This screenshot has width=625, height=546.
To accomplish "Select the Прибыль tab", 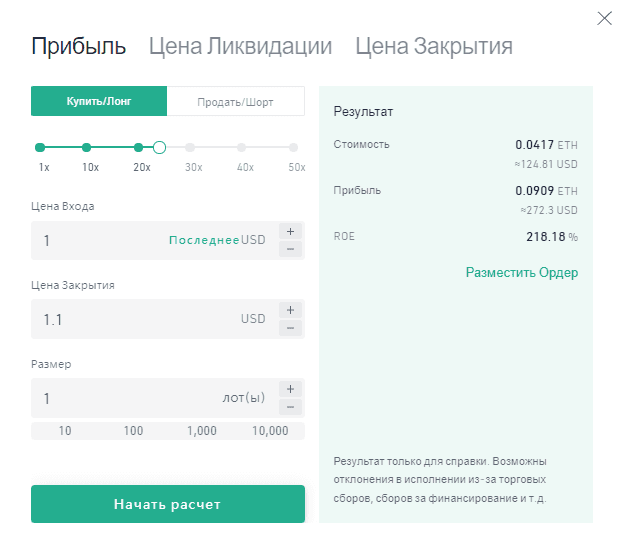I will pos(79,46).
